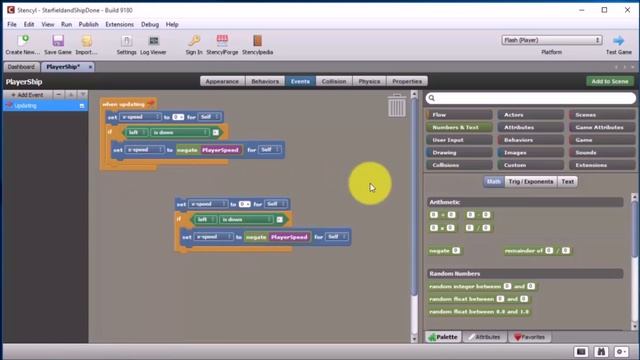The width and height of the screenshot is (640, 360).
Task: Click the binoculars icon in status bar
Action: pyautogui.click(x=601, y=352)
